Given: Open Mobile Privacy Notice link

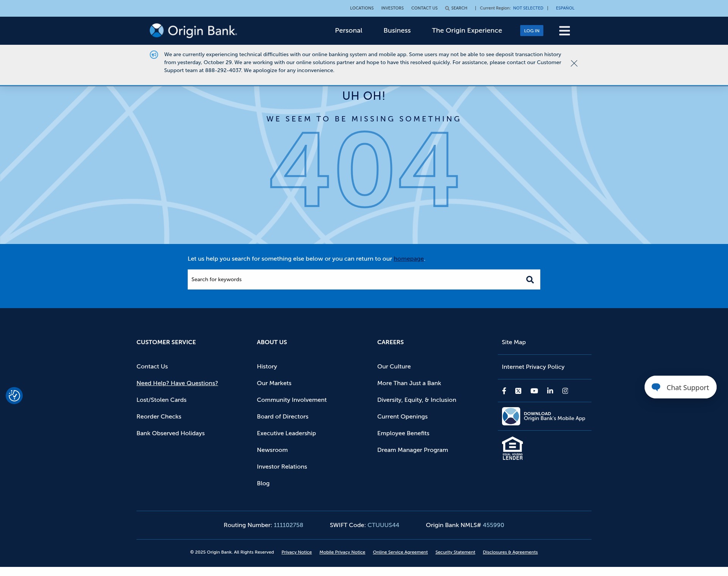Looking at the screenshot, I should coord(342,552).
